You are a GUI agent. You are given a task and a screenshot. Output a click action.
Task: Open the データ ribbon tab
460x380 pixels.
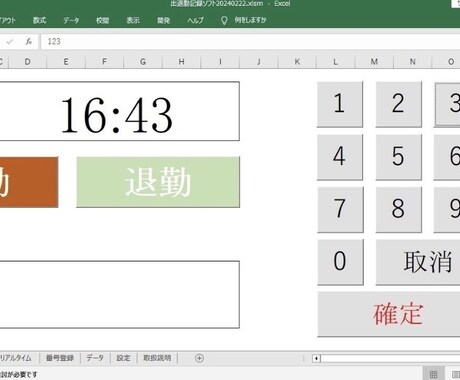pyautogui.click(x=71, y=20)
